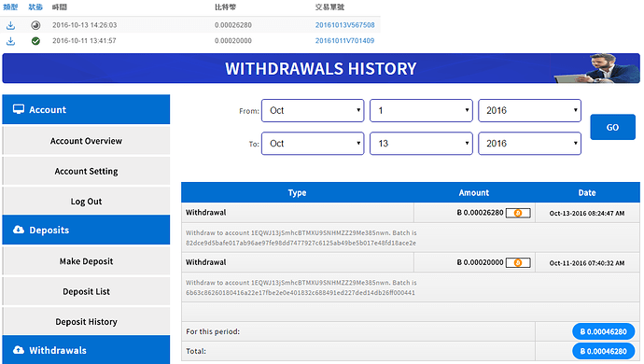Open the Account Overview menu item

tap(86, 141)
